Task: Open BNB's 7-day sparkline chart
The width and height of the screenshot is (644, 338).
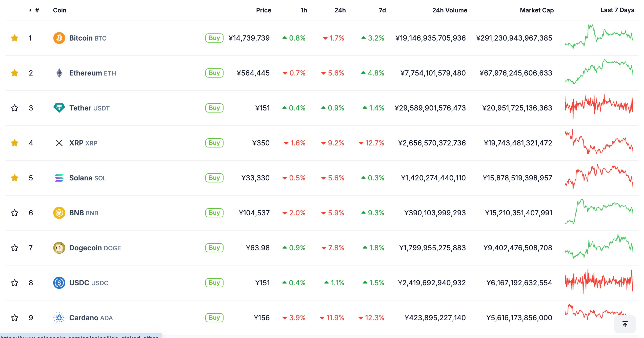Action: point(599,212)
